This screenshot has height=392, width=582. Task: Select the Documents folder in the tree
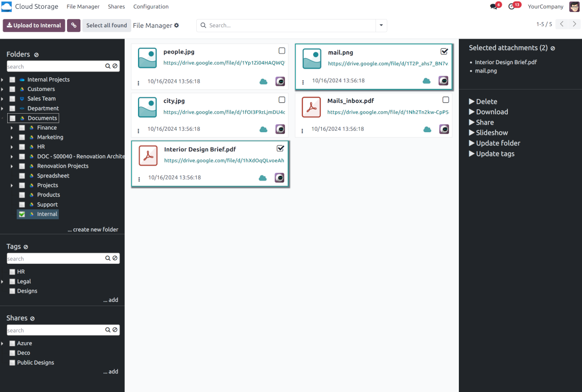42,118
